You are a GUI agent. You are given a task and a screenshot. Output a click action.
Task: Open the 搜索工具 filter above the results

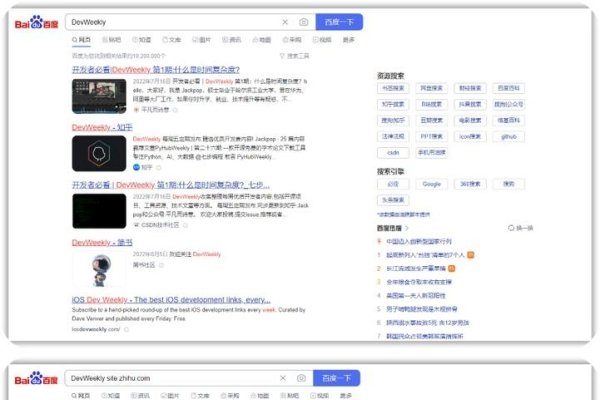pos(294,56)
